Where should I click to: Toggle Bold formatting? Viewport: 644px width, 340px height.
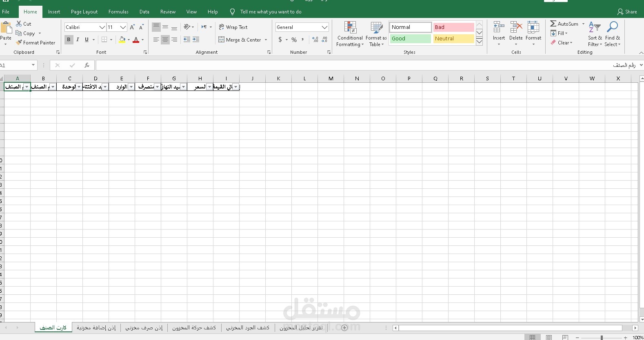click(x=69, y=40)
